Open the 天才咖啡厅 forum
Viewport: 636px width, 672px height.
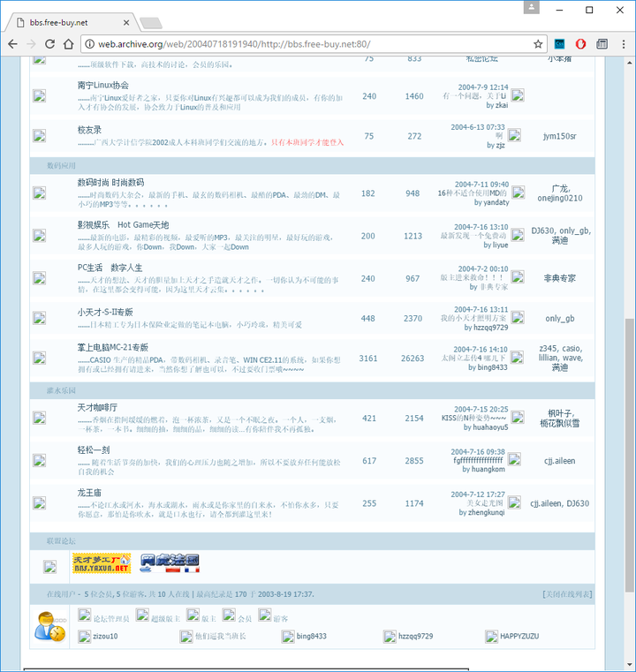[x=97, y=407]
